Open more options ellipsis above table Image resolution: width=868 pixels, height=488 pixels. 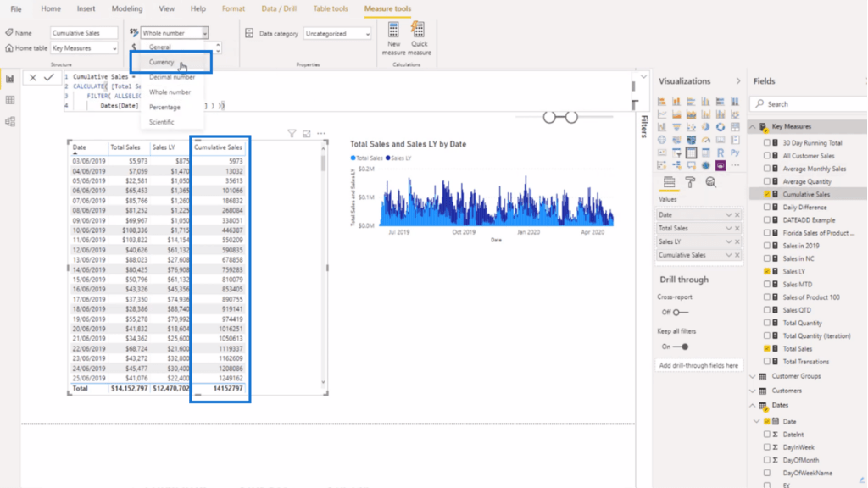321,133
